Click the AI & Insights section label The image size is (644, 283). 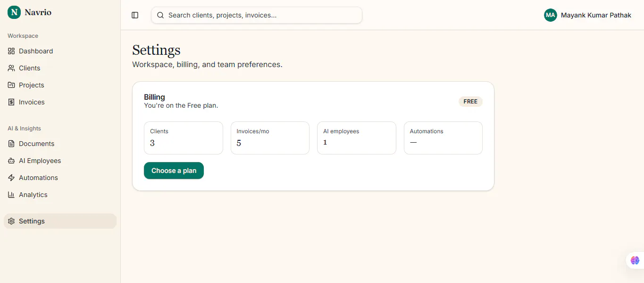pos(24,129)
